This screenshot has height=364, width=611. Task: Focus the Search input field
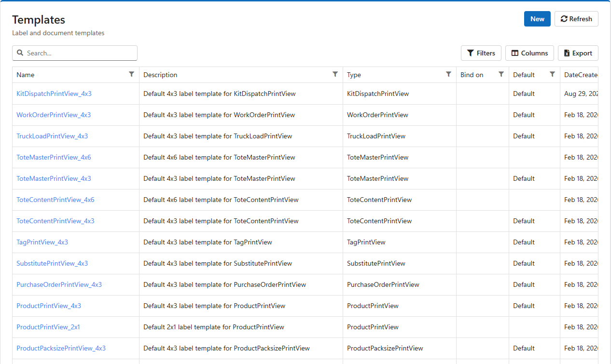point(75,53)
